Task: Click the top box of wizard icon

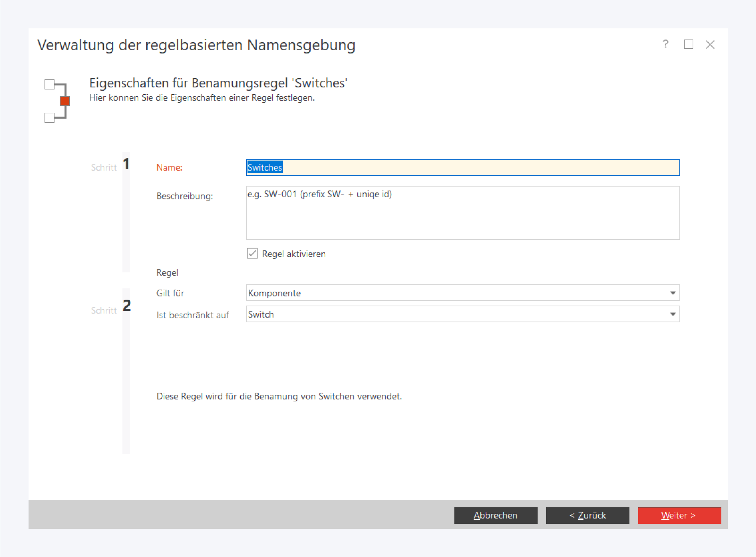Action: [50, 84]
